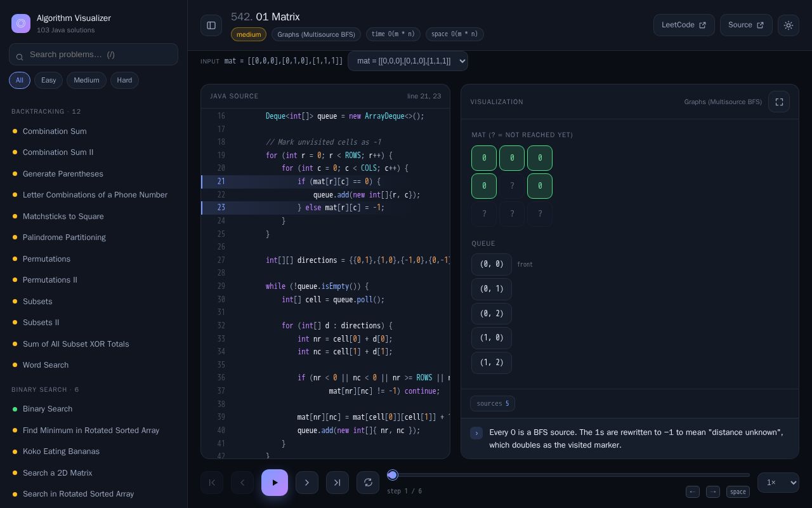
Task: Open Generate Parentheses problem
Action: [x=94, y=174]
